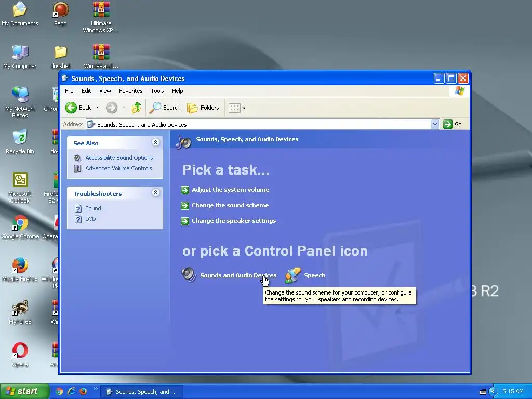Select the Google Chrome desktop shortcut
The image size is (532, 399).
[20, 228]
